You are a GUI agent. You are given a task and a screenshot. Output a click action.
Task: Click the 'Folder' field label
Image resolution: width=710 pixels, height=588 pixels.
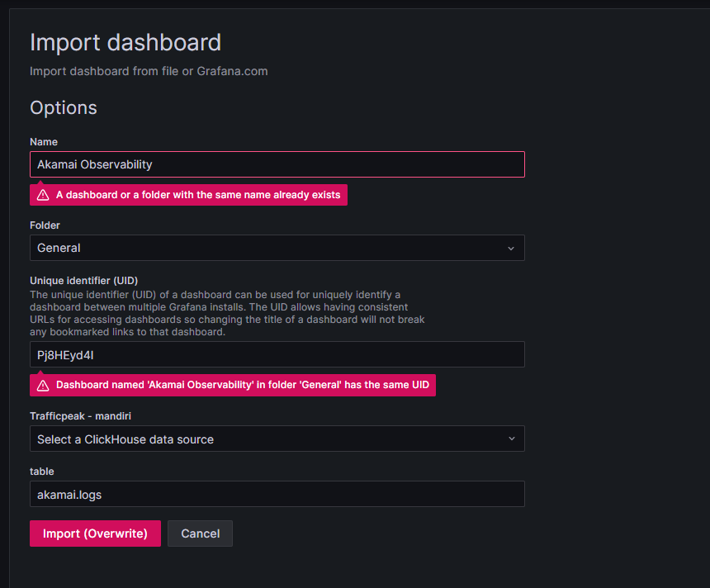point(45,225)
